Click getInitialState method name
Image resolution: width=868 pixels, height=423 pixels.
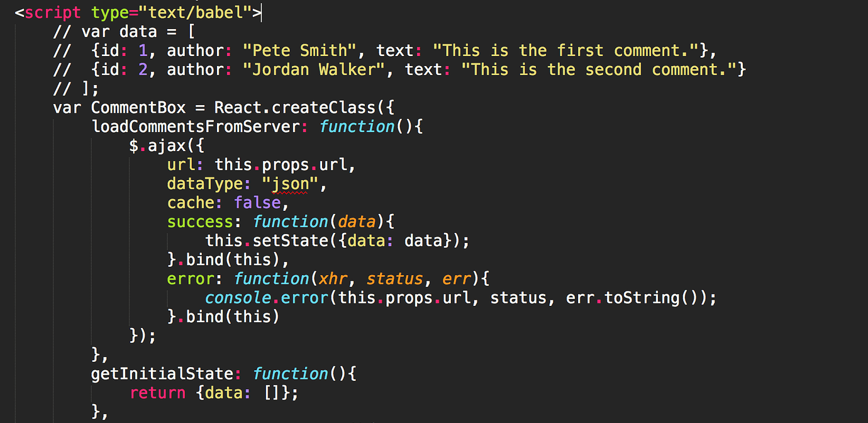click(x=162, y=373)
